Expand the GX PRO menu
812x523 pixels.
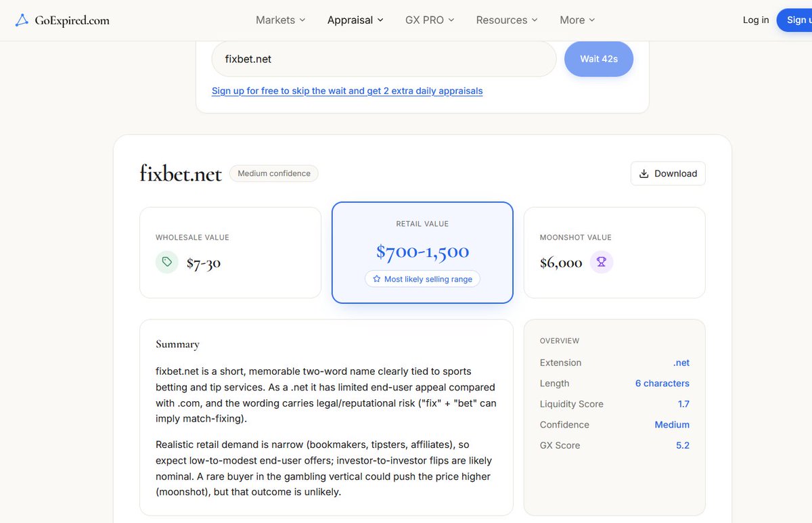click(430, 20)
